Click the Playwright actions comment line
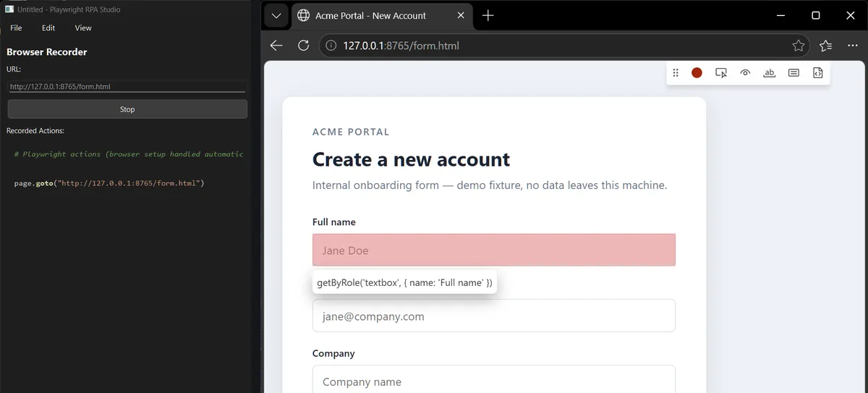This screenshot has width=868, height=393. 129,154
